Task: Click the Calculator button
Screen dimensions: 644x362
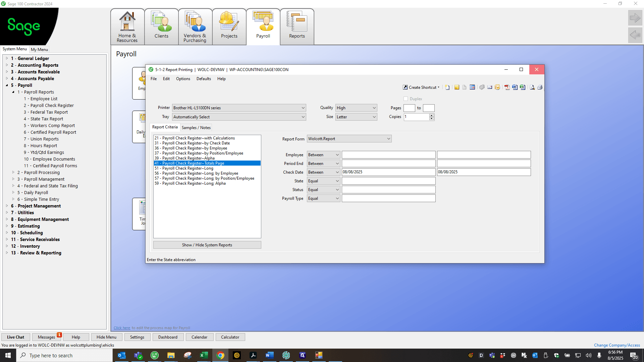Action: click(x=230, y=337)
